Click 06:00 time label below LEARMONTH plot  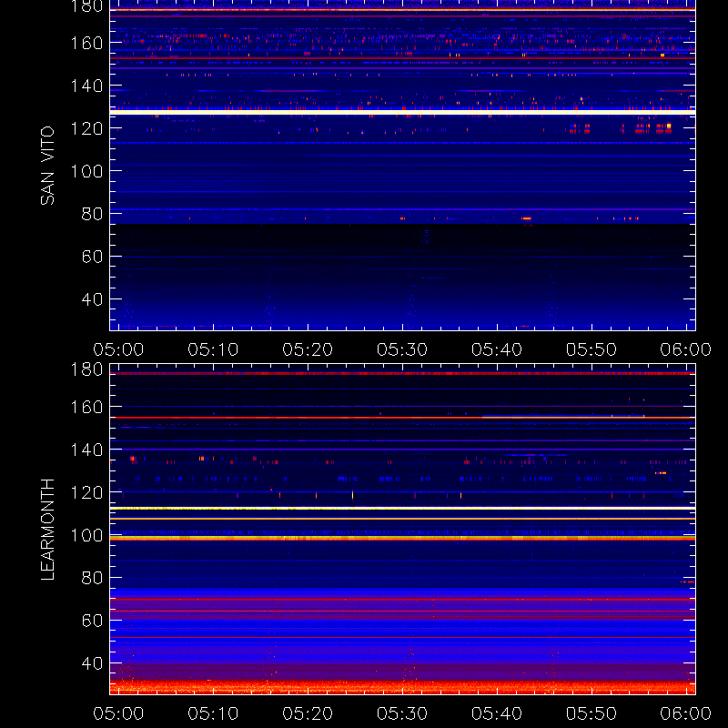tap(686, 713)
